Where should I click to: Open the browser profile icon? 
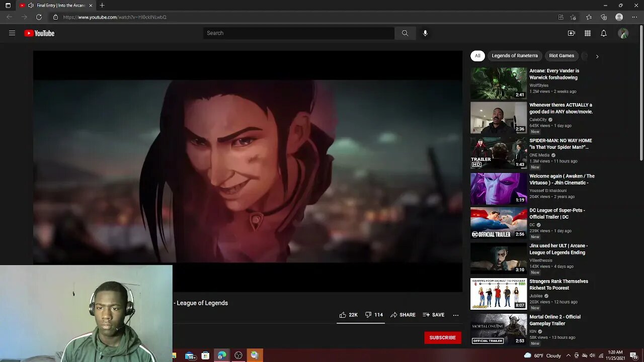pos(619,17)
